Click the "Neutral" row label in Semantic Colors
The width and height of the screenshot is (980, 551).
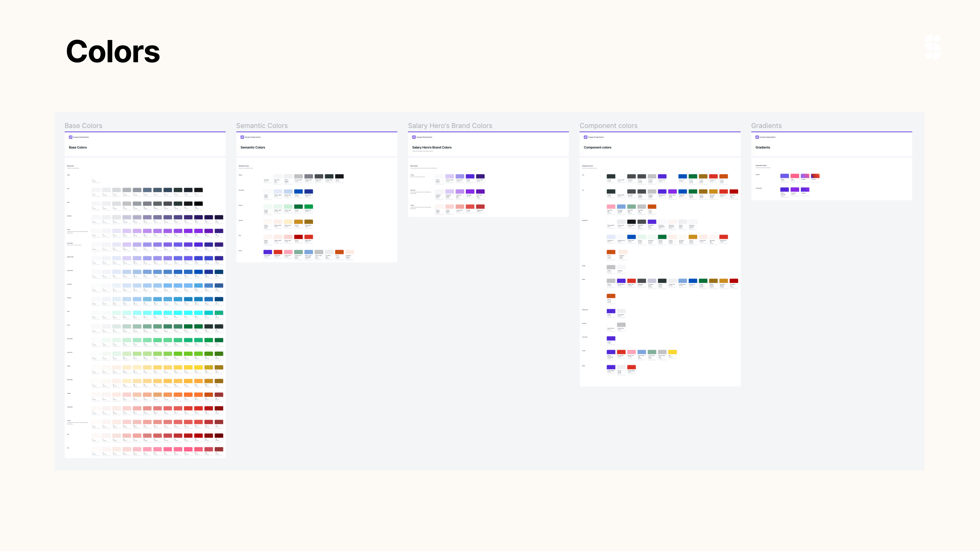click(240, 175)
